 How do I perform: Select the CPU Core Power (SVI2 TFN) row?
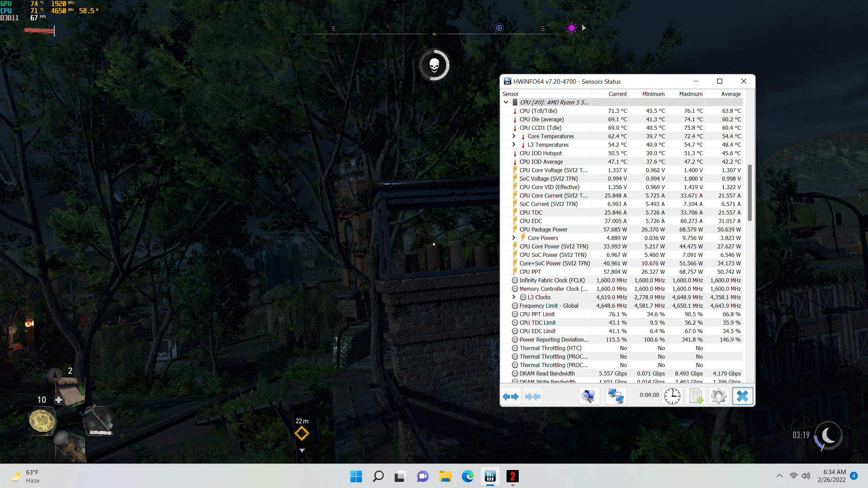pyautogui.click(x=622, y=246)
